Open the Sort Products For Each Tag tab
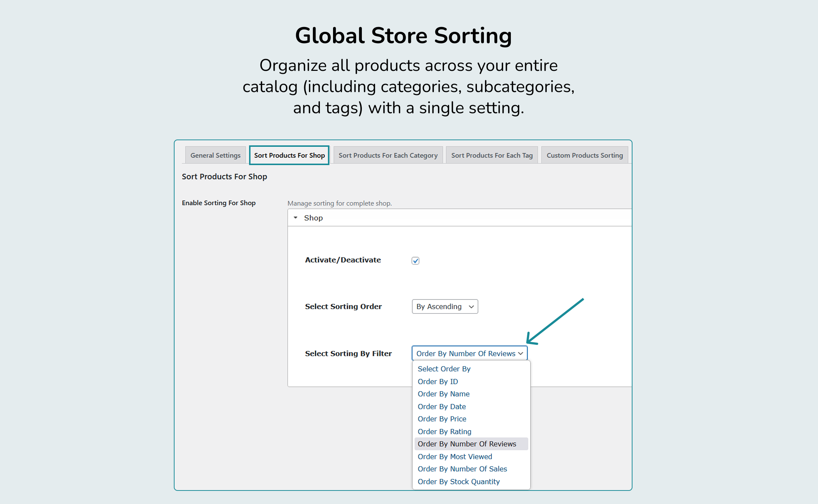This screenshot has width=818, height=504. coord(492,155)
